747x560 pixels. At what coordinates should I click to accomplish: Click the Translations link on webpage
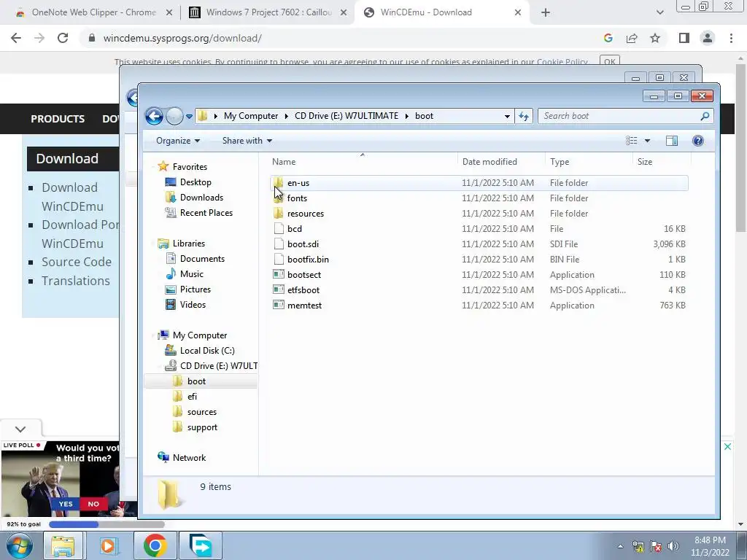(76, 281)
